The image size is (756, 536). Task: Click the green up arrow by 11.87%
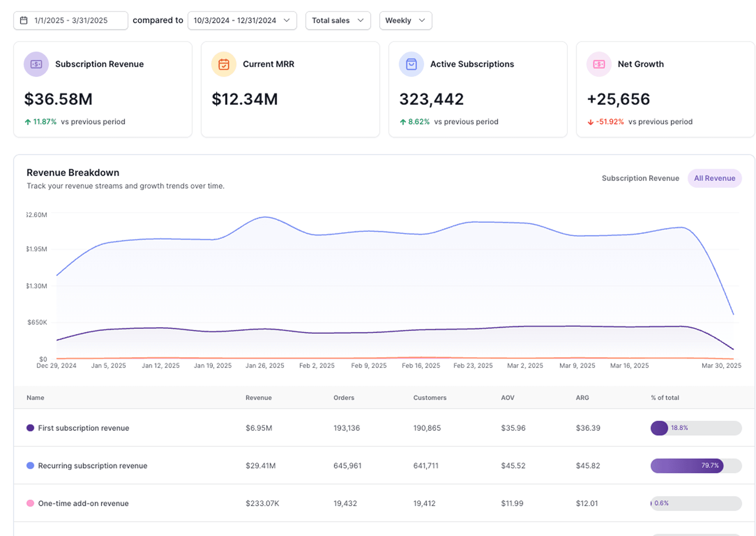pos(28,122)
